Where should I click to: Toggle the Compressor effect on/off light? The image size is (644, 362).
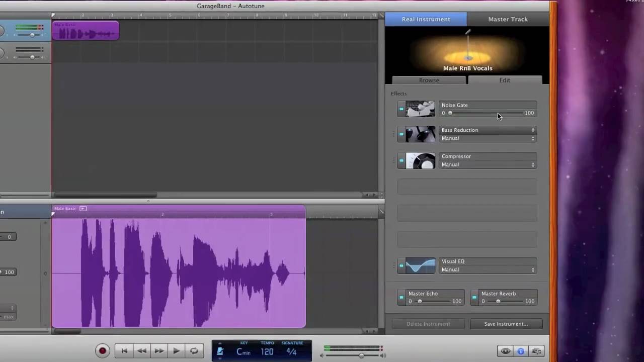(x=401, y=161)
